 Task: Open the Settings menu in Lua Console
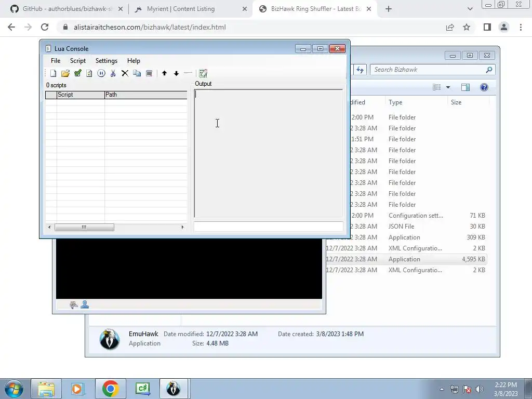click(106, 61)
